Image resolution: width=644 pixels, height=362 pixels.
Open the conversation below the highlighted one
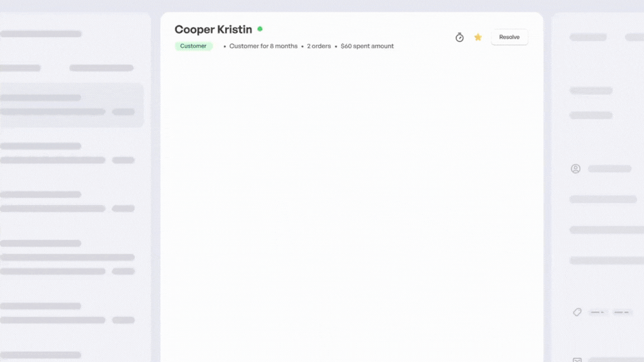click(67, 153)
